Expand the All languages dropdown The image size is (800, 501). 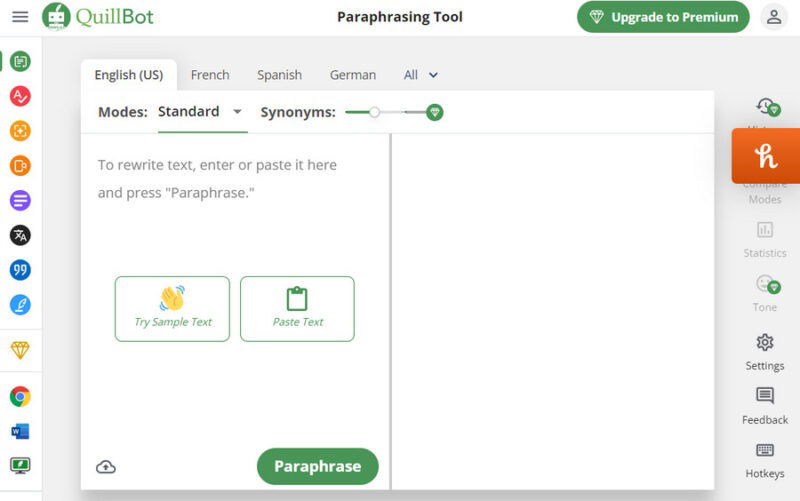tap(420, 75)
